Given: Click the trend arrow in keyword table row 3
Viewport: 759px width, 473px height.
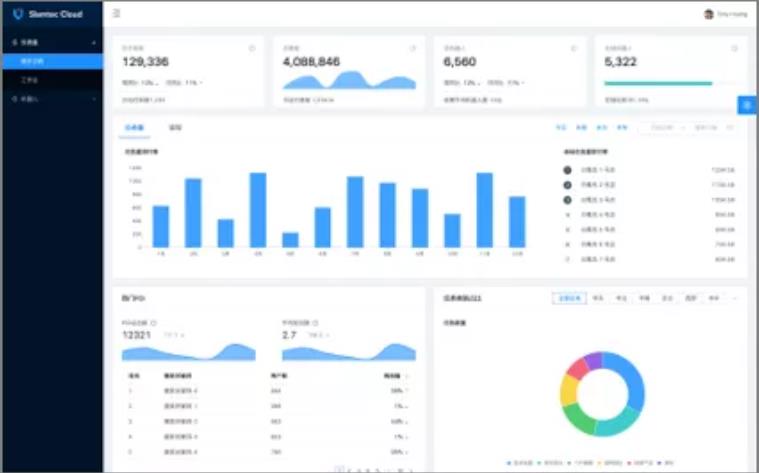Looking at the screenshot, I should pos(407,422).
